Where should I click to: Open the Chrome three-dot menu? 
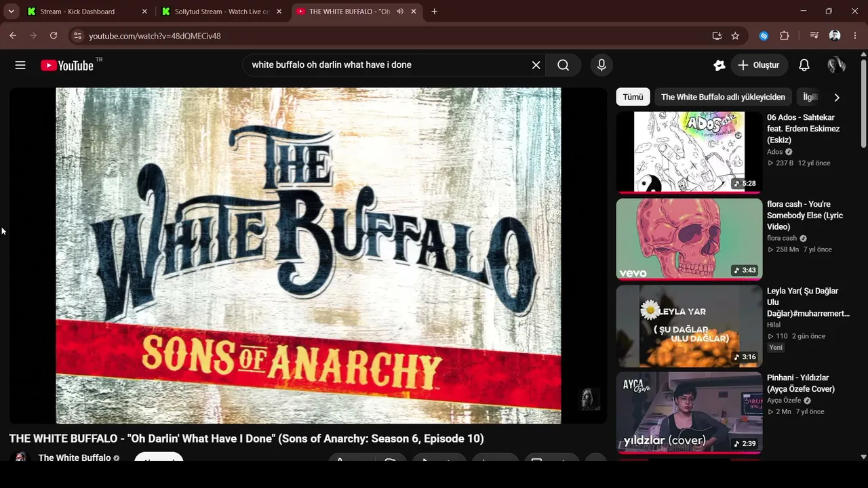pyautogui.click(x=854, y=36)
